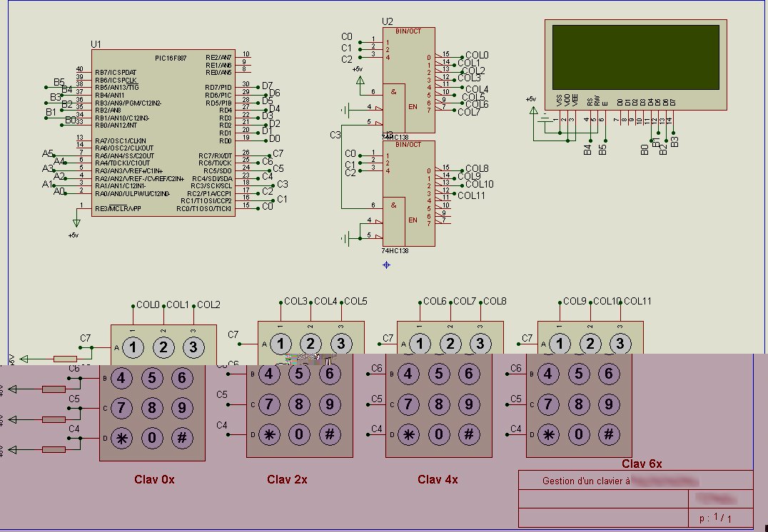The width and height of the screenshot is (768, 532).
Task: Click key 6 on the Clav 4x keypad
Action: 469,374
